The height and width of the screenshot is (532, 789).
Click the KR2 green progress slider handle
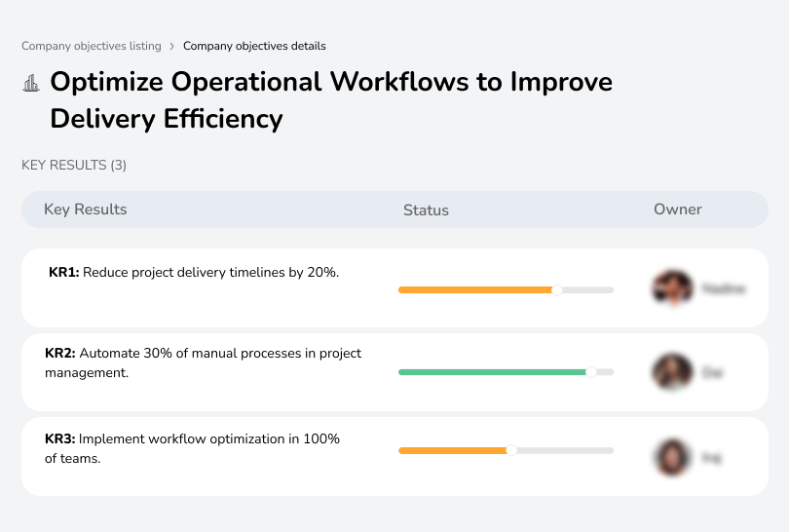[x=590, y=372]
